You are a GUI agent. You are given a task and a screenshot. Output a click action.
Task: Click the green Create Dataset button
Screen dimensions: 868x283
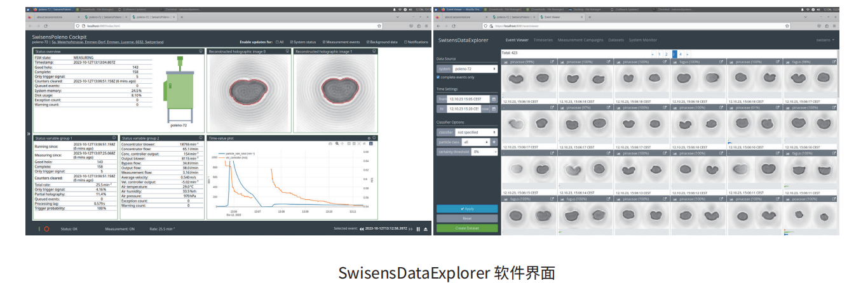click(467, 228)
